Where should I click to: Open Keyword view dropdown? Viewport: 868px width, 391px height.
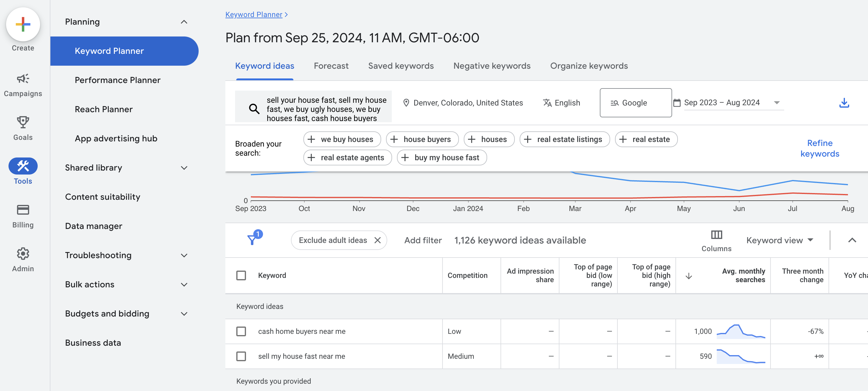(x=780, y=240)
